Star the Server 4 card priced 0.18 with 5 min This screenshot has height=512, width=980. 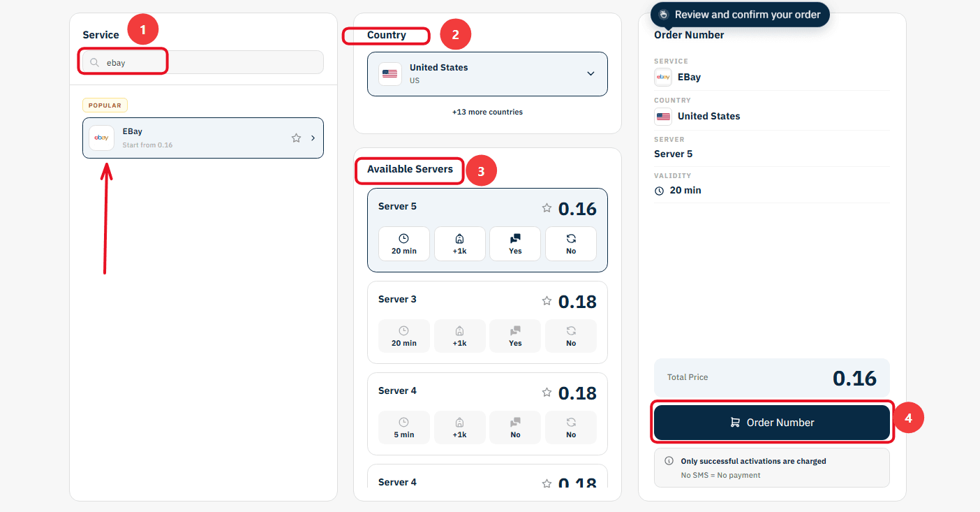click(x=547, y=393)
